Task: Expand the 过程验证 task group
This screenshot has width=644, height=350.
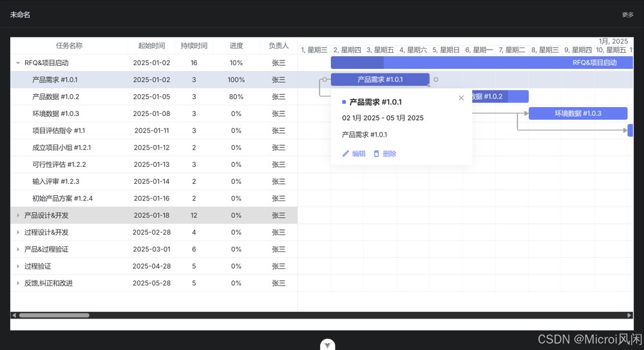Action: [17, 266]
